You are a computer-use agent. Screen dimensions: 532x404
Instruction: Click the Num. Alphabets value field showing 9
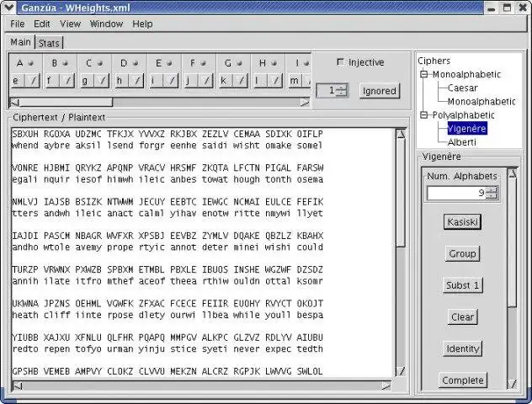pyautogui.click(x=456, y=193)
